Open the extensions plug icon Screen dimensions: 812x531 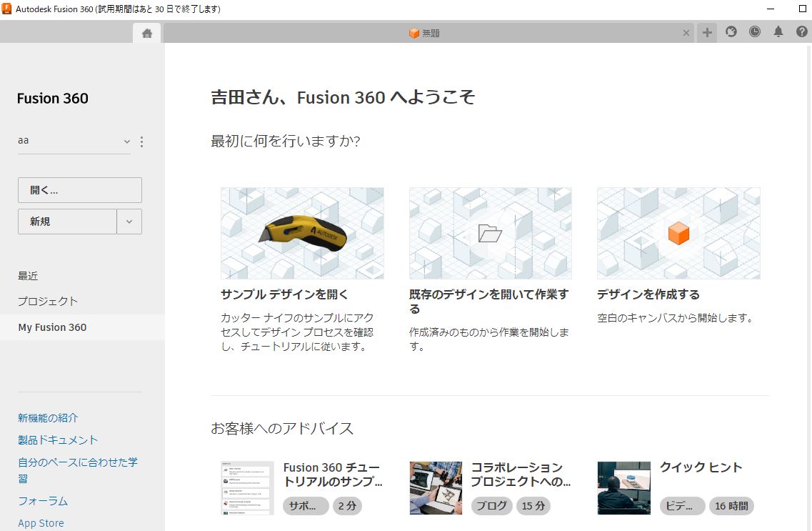731,32
